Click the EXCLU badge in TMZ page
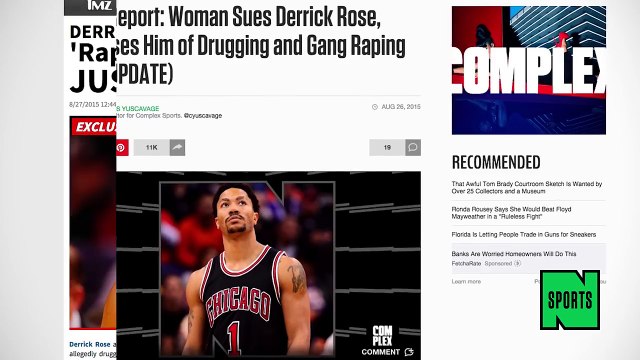Viewport: 640px width, 360px height. (95, 127)
